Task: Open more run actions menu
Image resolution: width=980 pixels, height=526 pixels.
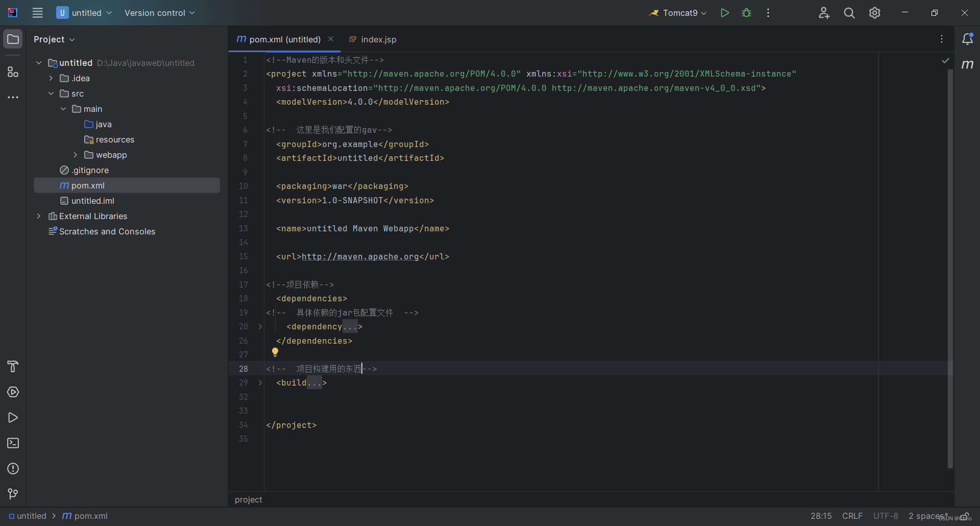Action: tap(768, 13)
